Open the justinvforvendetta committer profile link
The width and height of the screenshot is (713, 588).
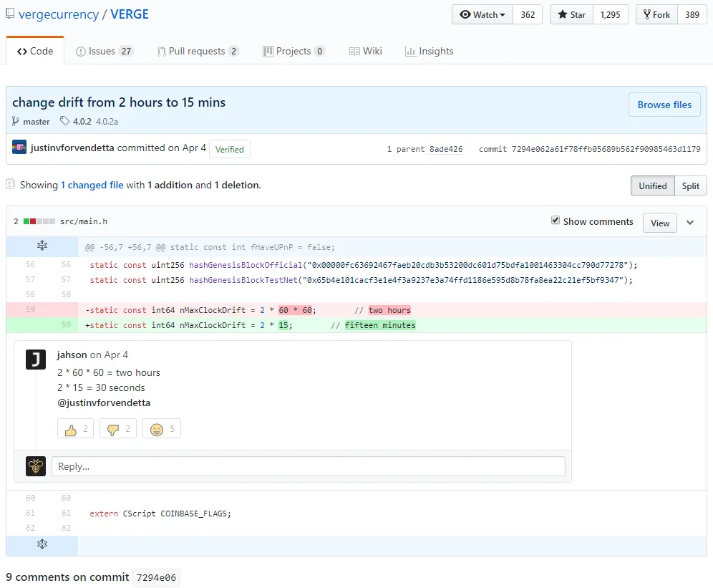coord(72,148)
